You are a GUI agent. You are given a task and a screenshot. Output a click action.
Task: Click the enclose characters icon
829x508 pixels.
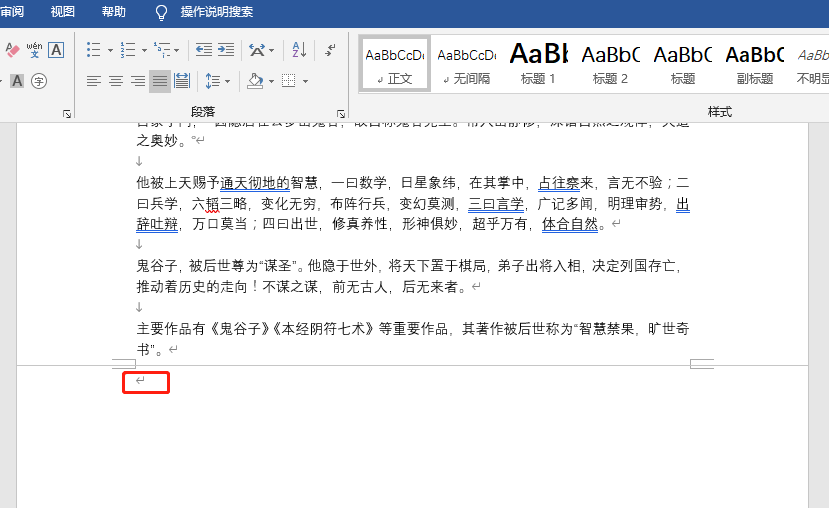point(39,81)
